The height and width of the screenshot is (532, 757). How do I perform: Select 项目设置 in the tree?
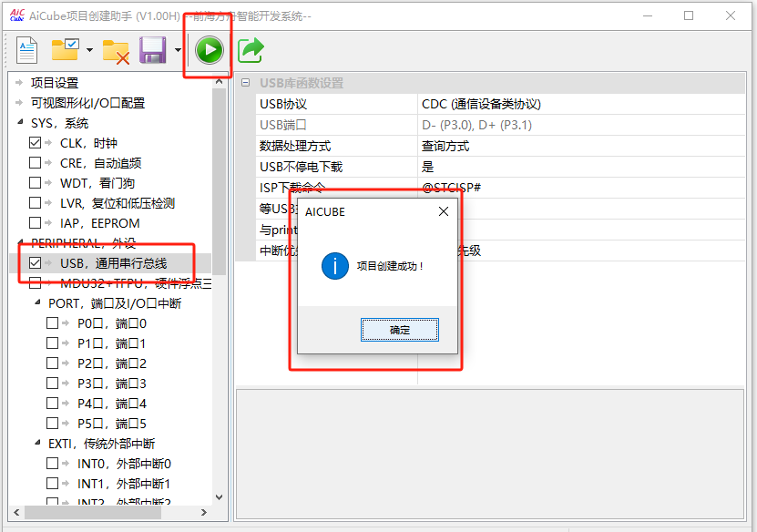coord(55,83)
